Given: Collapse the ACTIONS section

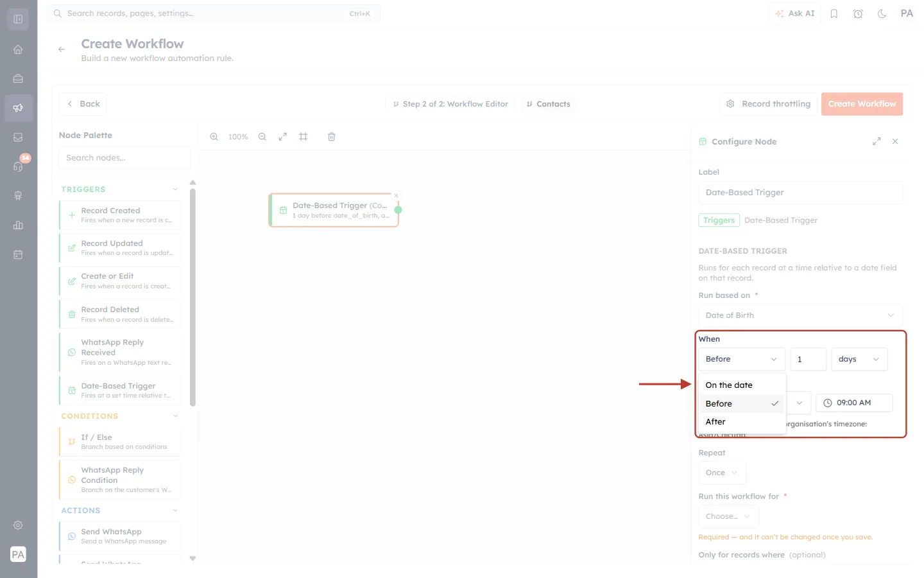Looking at the screenshot, I should [175, 511].
